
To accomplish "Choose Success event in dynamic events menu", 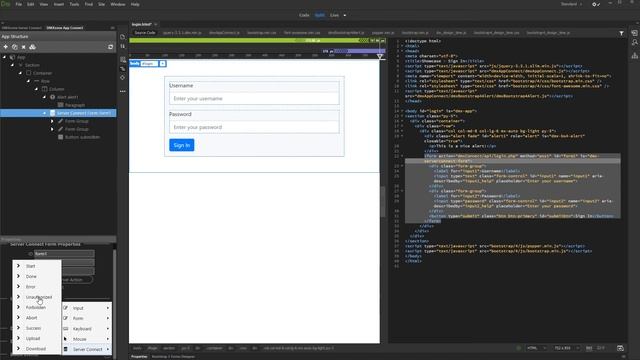I will coord(37,328).
